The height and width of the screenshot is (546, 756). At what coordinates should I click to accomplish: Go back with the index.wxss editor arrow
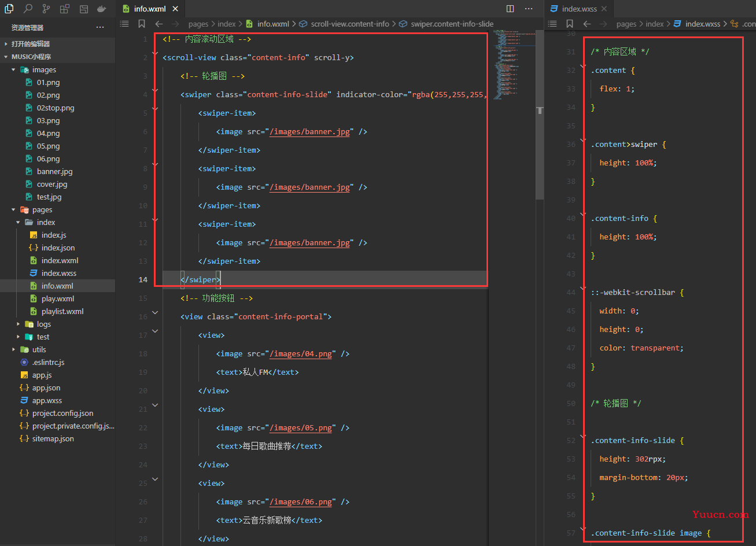click(587, 24)
